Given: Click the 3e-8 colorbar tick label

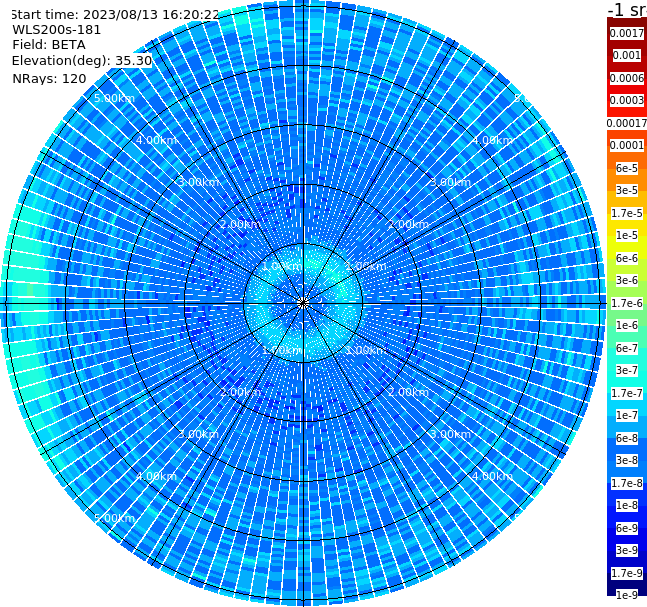Looking at the screenshot, I should point(627,460).
